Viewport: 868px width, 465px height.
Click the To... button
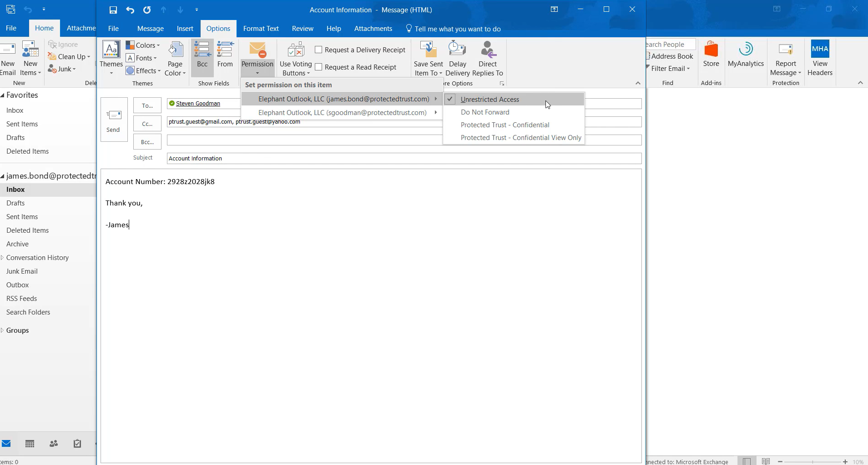coord(147,105)
